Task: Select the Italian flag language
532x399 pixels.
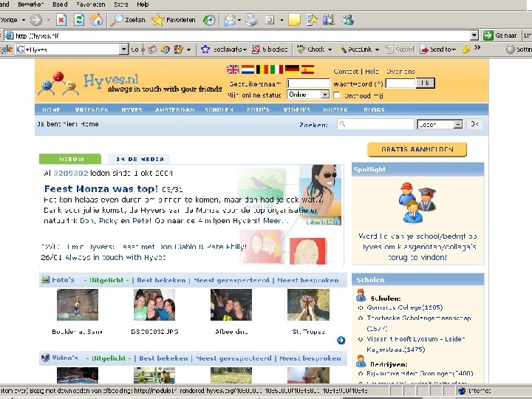Action: coord(276,69)
